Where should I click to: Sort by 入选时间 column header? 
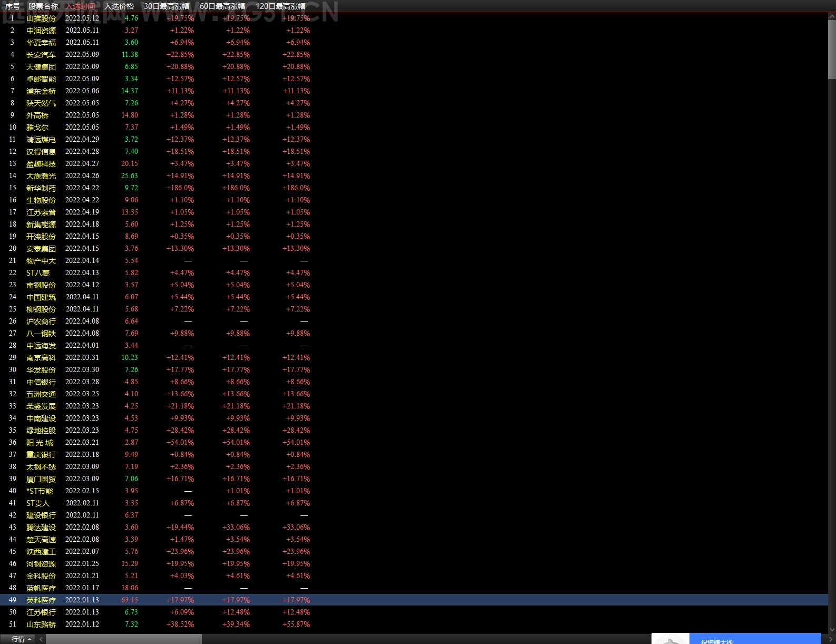[x=80, y=6]
